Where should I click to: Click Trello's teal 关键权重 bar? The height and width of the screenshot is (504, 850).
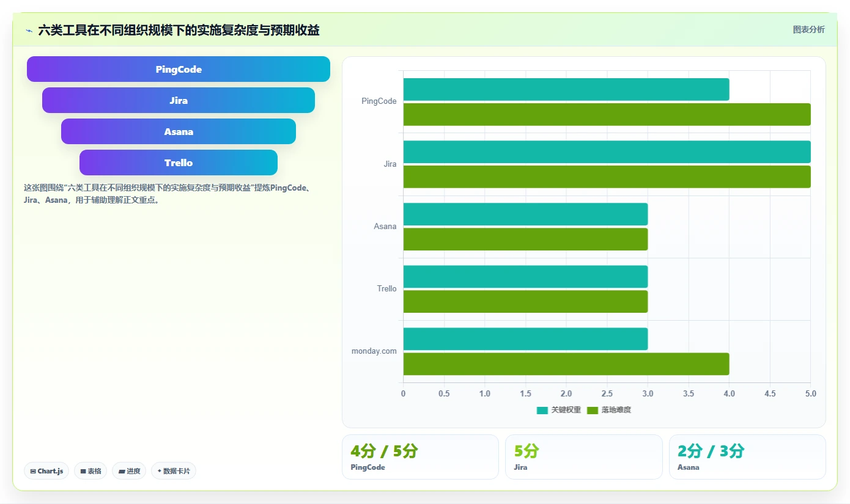(525, 276)
